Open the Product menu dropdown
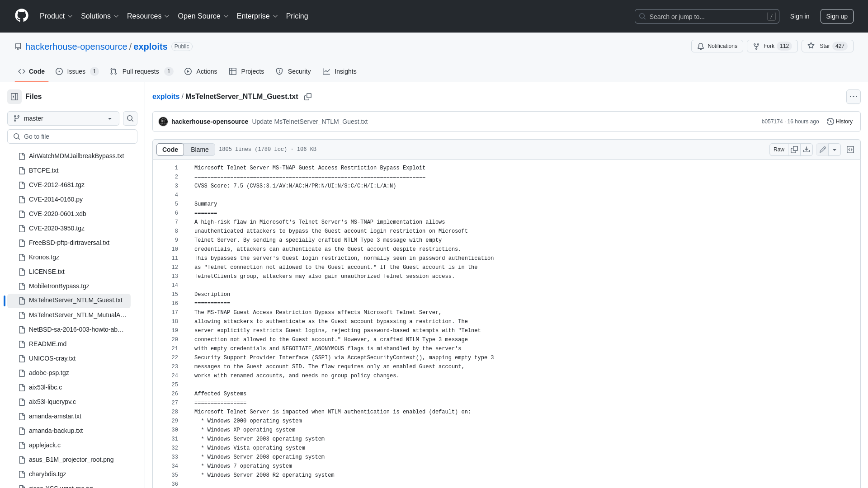This screenshot has height=488, width=868. pos(56,16)
